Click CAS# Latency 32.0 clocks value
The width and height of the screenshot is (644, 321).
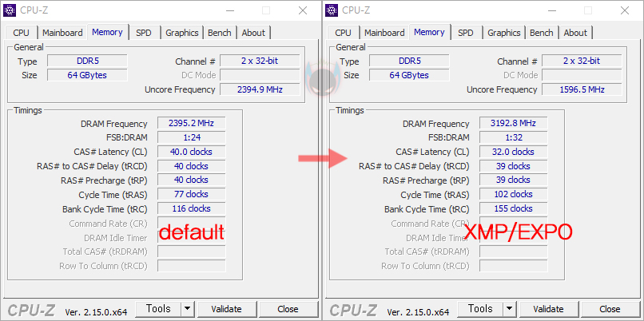(x=514, y=152)
